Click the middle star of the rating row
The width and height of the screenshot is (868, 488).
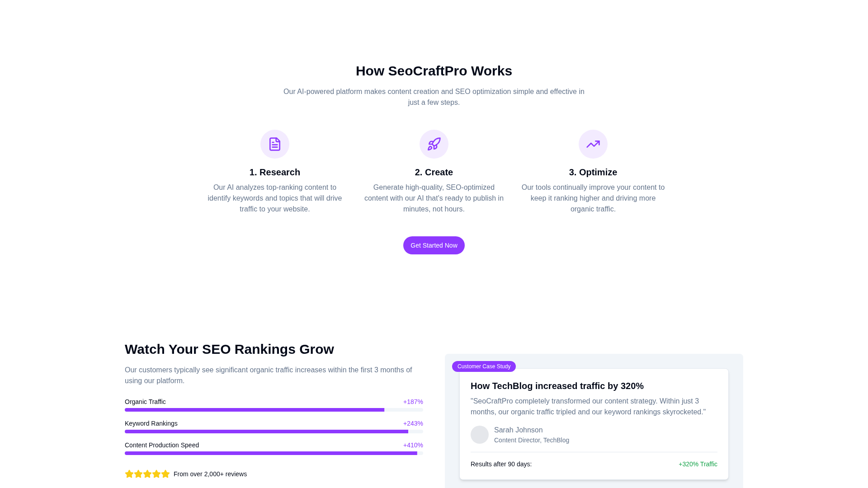(x=147, y=474)
